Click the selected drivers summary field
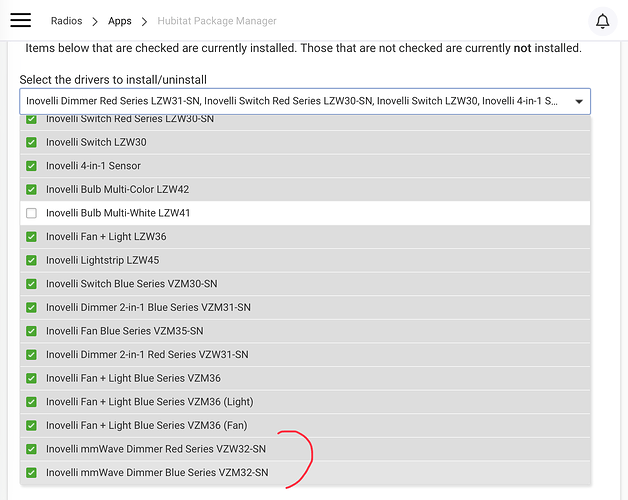The height and width of the screenshot is (500, 628). pyautogui.click(x=305, y=101)
